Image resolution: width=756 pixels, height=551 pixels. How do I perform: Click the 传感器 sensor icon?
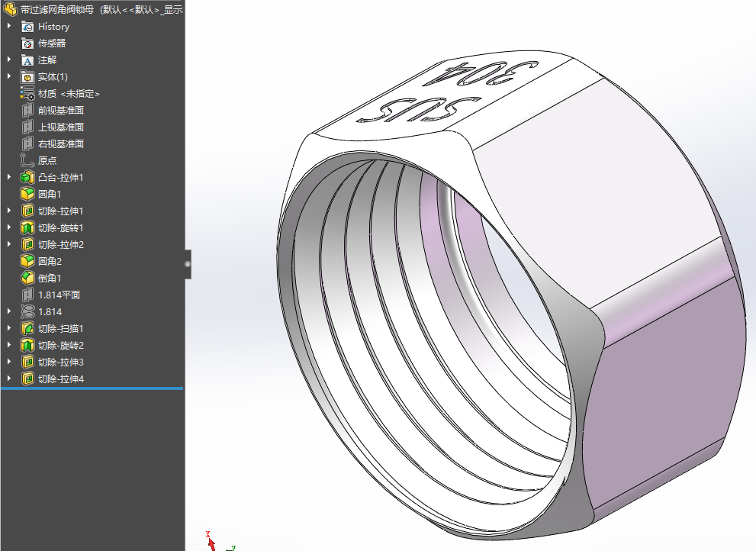(x=27, y=43)
